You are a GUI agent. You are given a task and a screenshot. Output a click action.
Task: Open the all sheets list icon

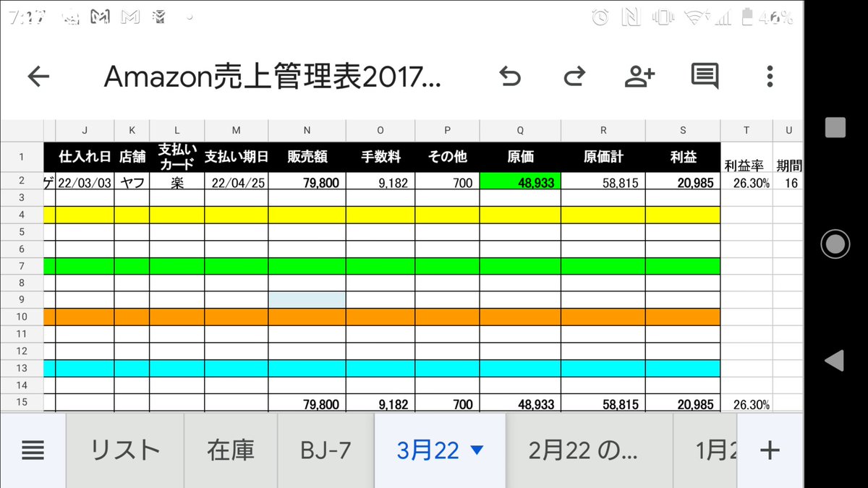pyautogui.click(x=33, y=450)
